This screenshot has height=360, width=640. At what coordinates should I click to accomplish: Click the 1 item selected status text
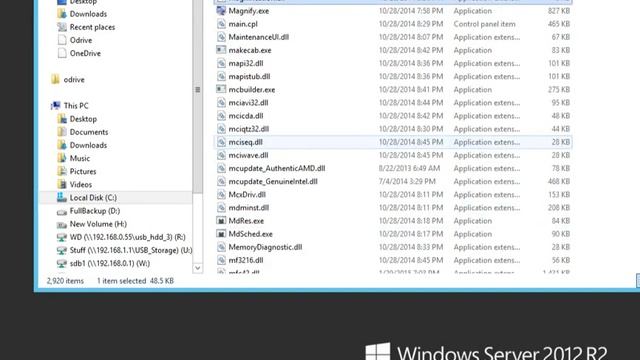click(x=121, y=281)
